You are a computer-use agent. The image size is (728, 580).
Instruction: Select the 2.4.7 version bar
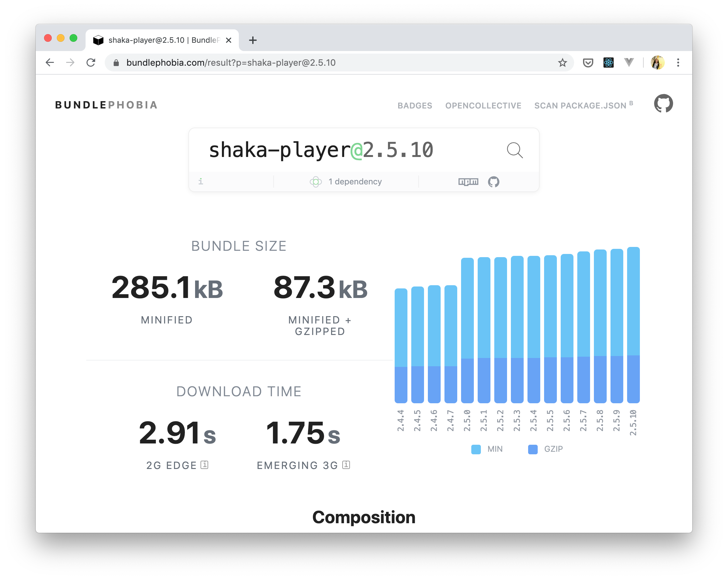coord(451,344)
